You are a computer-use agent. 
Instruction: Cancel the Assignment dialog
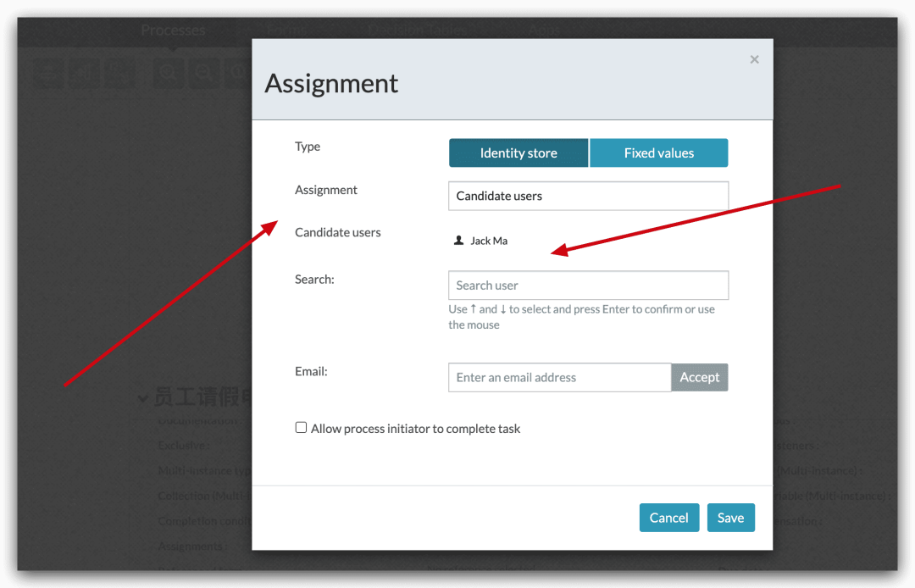point(668,518)
